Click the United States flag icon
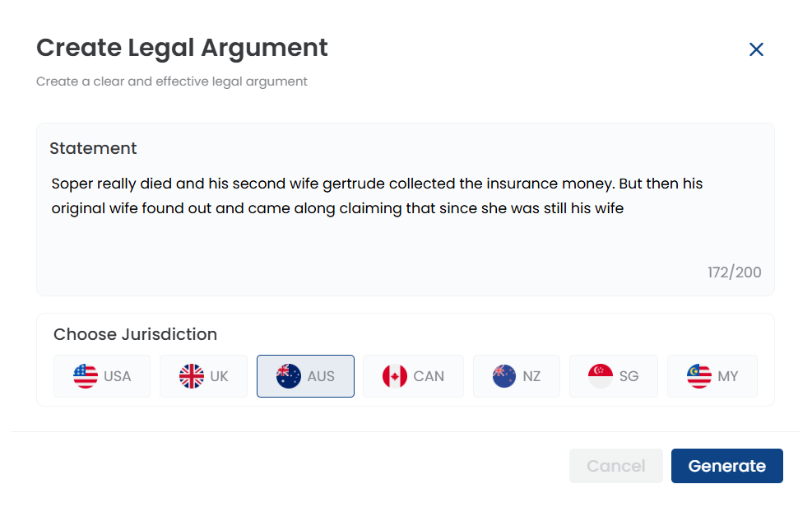The width and height of the screenshot is (812, 512). tap(86, 376)
